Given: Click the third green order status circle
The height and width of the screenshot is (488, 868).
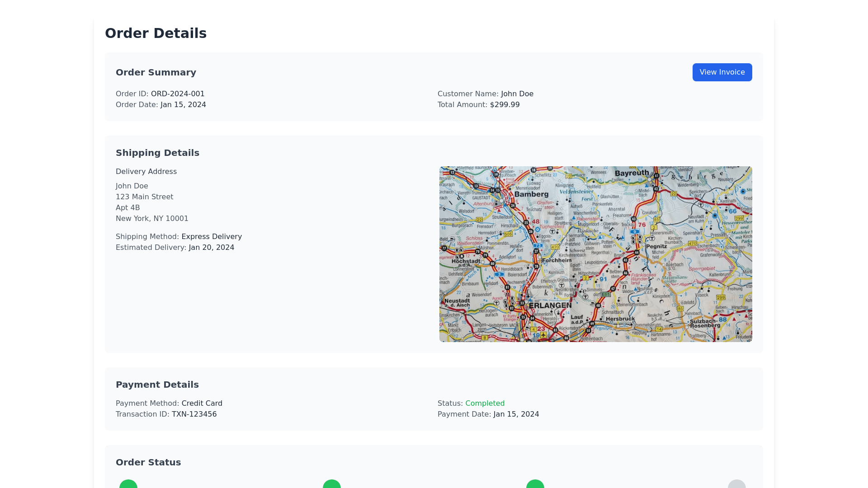Looking at the screenshot, I should pos(535,484).
